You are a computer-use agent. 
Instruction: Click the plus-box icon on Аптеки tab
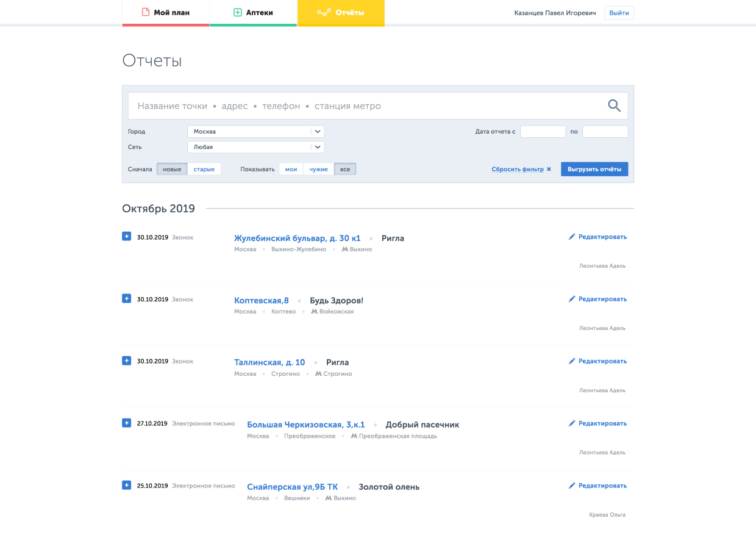coord(238,12)
